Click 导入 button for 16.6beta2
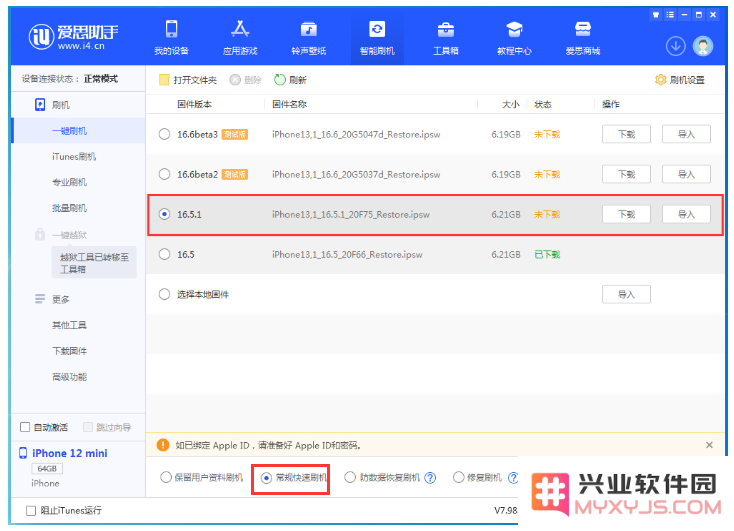This screenshot has height=531, width=734. coord(686,174)
